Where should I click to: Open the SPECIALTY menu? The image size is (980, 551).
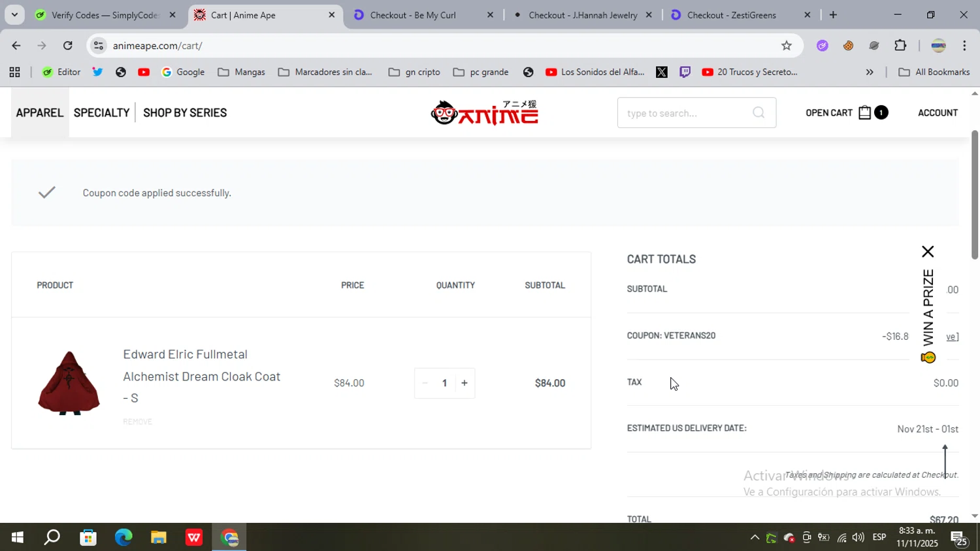(101, 112)
